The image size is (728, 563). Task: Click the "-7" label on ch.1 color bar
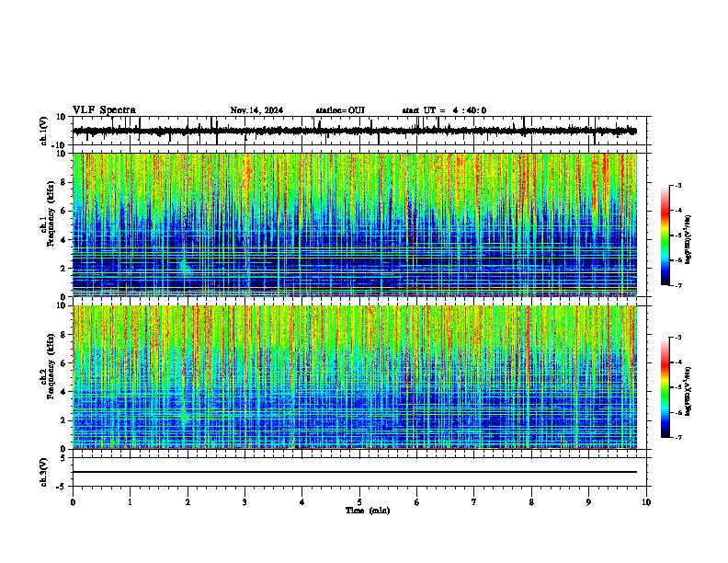[677, 285]
